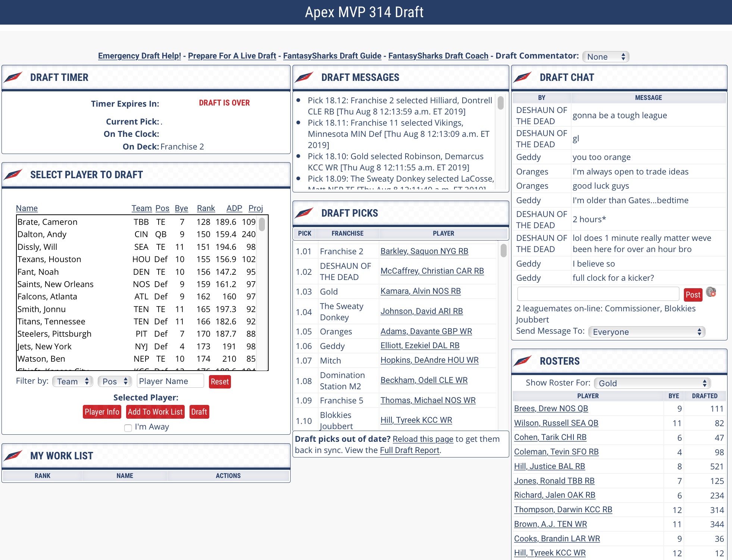732x560 pixels.
Task: Sort player list by Rank column
Action: click(x=206, y=208)
